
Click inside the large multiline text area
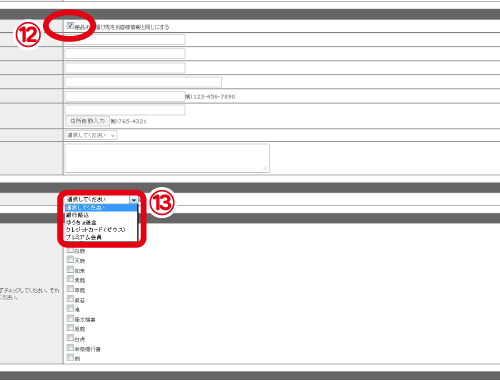167,158
